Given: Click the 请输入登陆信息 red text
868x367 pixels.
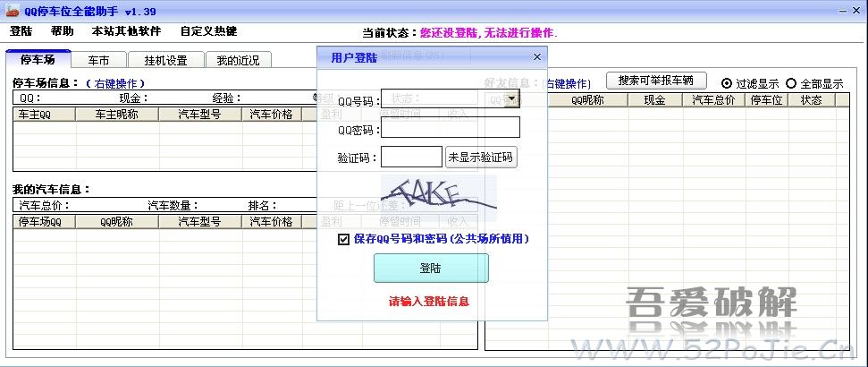Looking at the screenshot, I should point(429,302).
